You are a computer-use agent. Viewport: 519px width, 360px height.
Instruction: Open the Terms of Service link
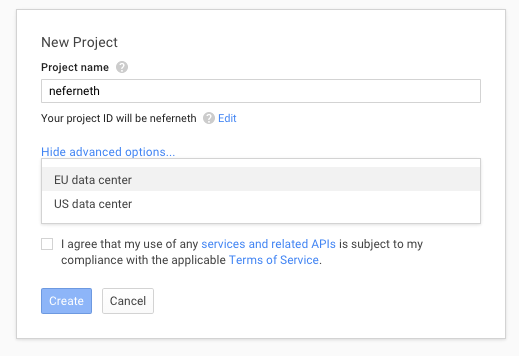(x=274, y=260)
